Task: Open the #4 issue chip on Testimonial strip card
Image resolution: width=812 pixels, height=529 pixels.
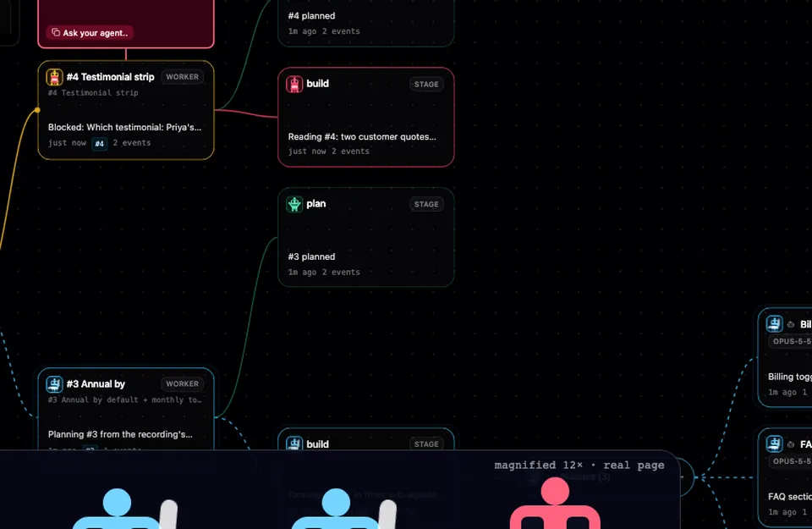Action: point(100,144)
